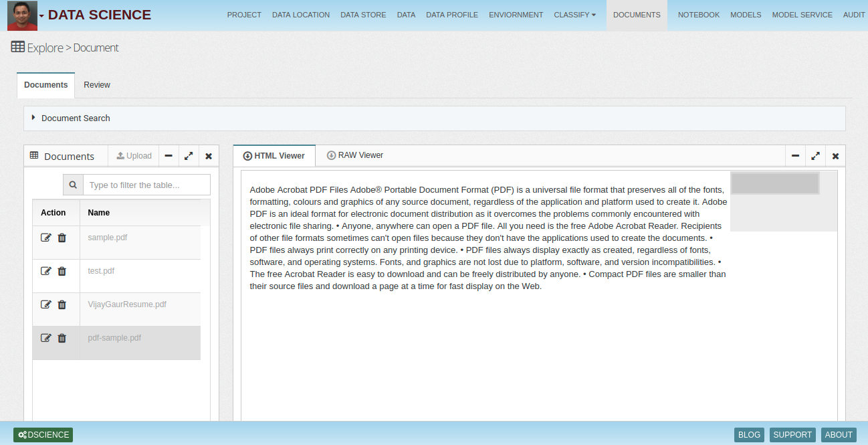Collapse the Documents panel with minus icon
Image resolution: width=868 pixels, height=445 pixels.
[169, 156]
